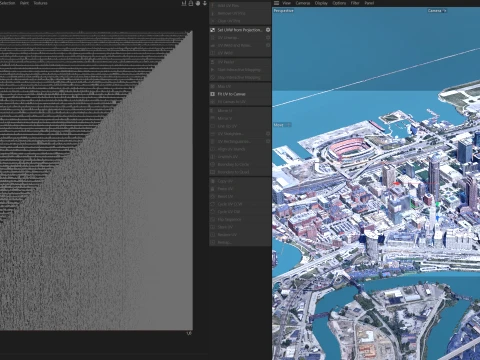Open the Selection menu in UV editor
Image resolution: width=480 pixels, height=360 pixels.
7,3
